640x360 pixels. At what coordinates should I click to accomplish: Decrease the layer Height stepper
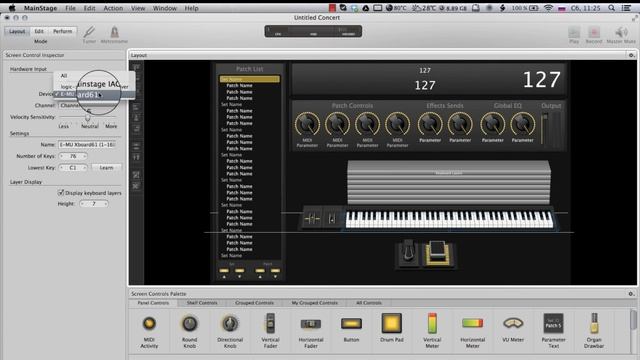pos(82,203)
